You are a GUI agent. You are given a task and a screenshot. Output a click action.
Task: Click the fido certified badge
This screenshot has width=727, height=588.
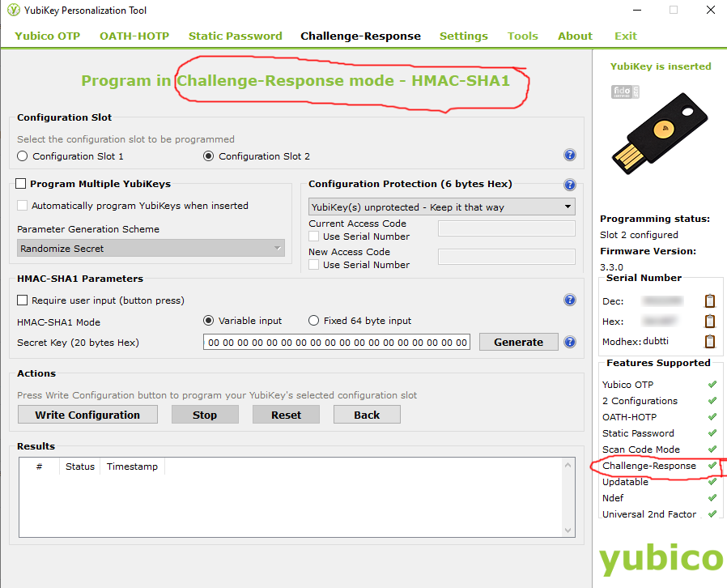[625, 92]
